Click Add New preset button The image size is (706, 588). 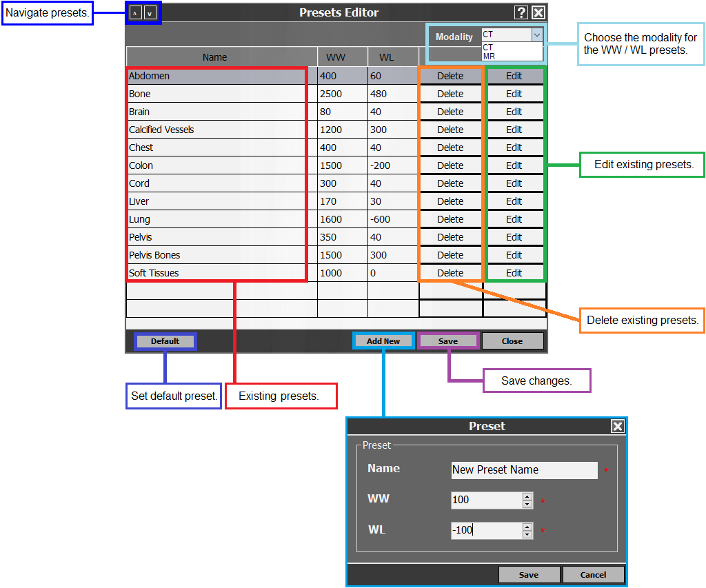point(383,341)
